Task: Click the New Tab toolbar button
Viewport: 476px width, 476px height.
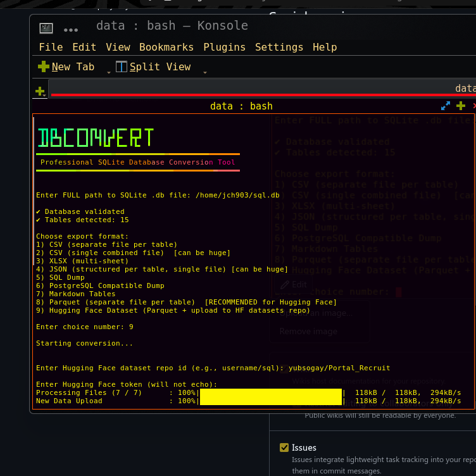Action: point(66,67)
